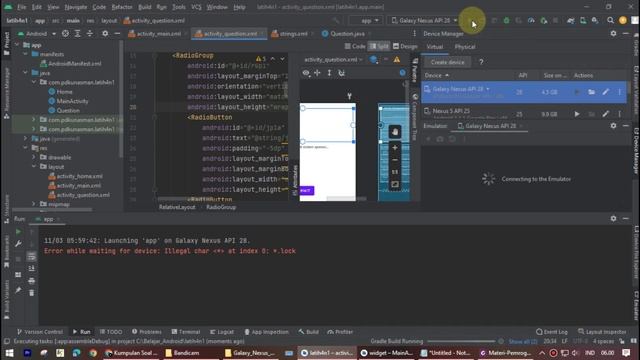The image size is (640, 360).
Task: Open activity_question.xml design file dropdown
Action: click(x=333, y=60)
